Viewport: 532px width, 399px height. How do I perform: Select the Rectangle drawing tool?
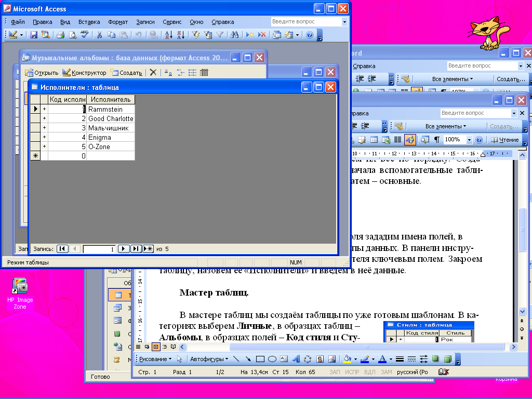tap(260, 359)
